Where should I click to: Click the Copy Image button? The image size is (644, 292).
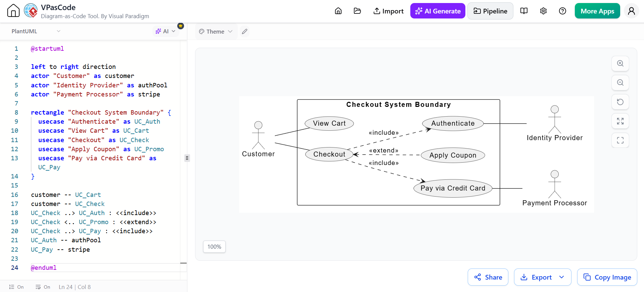click(607, 277)
